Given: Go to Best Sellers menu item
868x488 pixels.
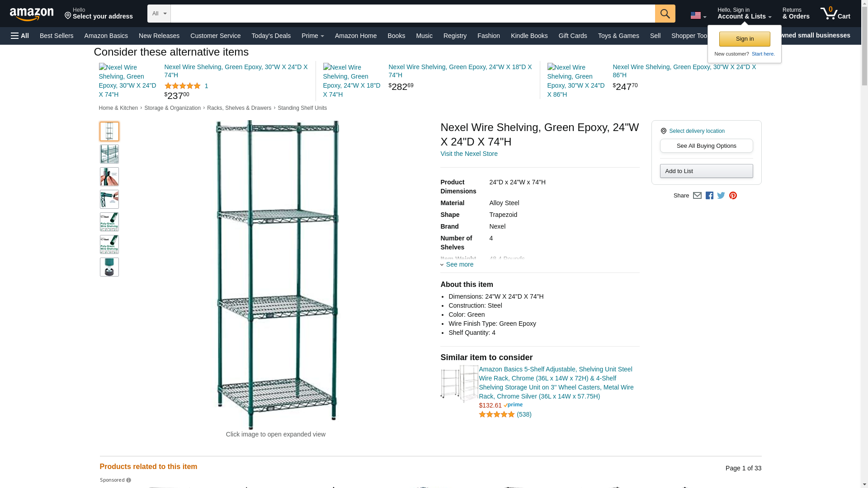Looking at the screenshot, I should click(x=57, y=36).
